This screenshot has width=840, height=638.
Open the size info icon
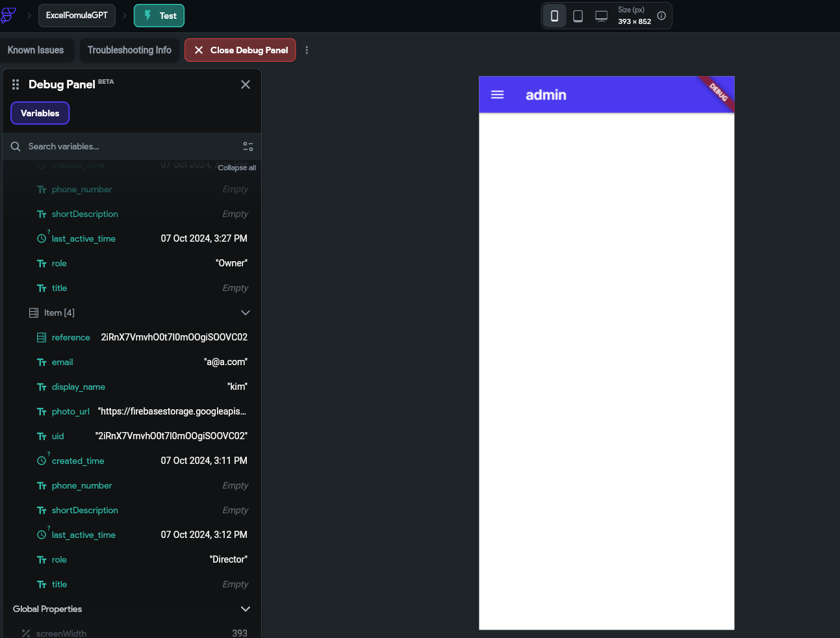661,16
